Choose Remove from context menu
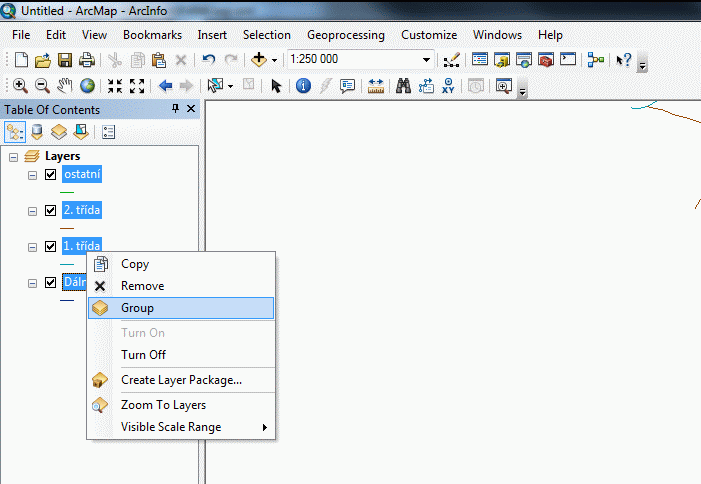The image size is (701, 484). point(181,286)
